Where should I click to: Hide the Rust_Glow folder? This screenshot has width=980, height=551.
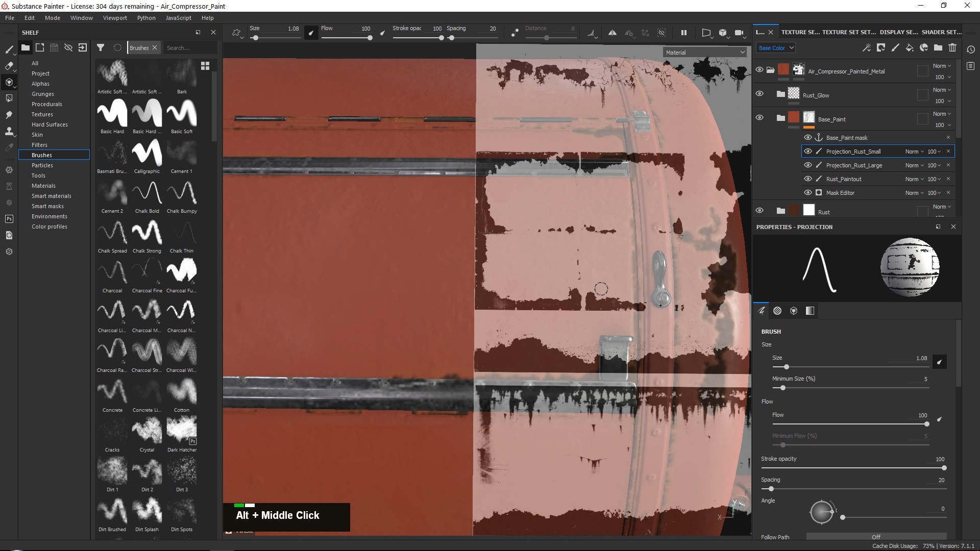click(x=759, y=93)
